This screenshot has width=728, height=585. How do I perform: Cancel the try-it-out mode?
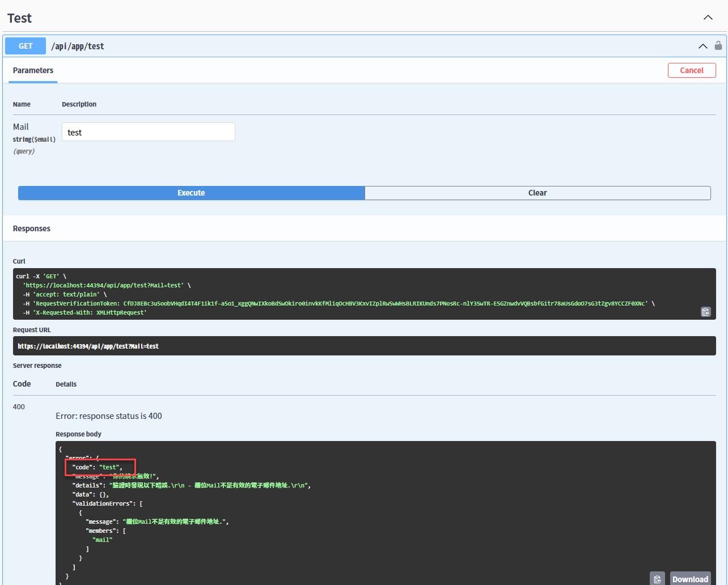[x=691, y=70]
